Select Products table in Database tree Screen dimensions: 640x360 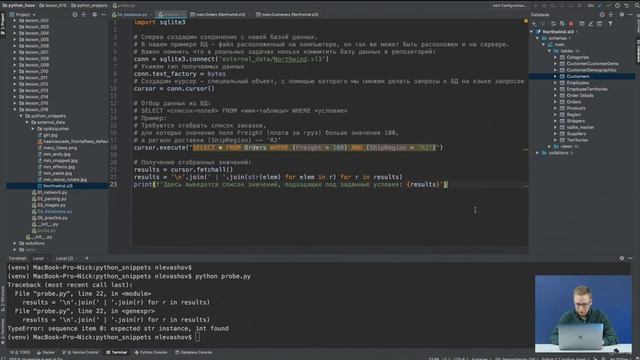point(576,108)
